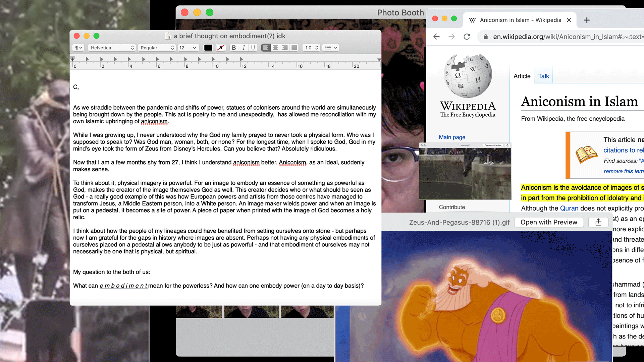This screenshot has width=644, height=362.
Task: Open the Helvetica font family dropdown
Action: pos(112,48)
